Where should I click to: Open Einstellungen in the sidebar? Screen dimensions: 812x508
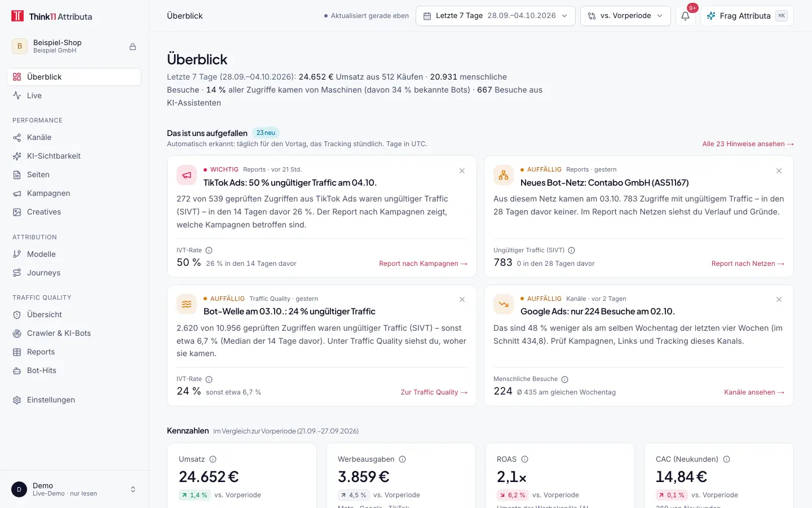coord(74,400)
